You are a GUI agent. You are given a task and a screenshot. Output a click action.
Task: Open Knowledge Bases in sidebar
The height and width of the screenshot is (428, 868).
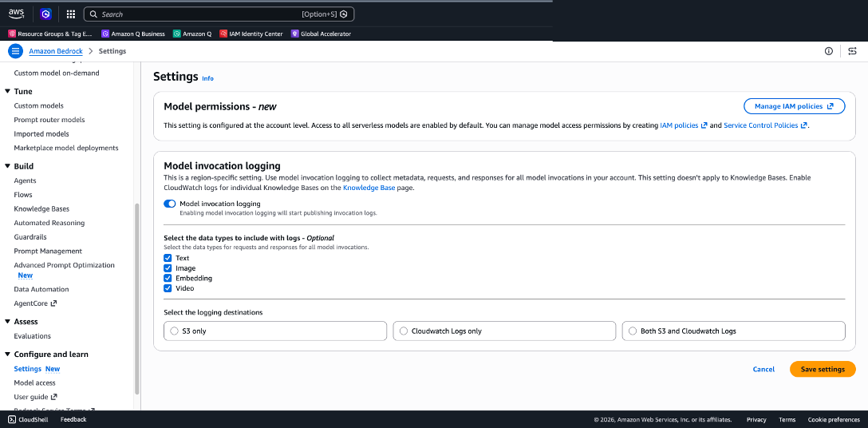click(41, 209)
